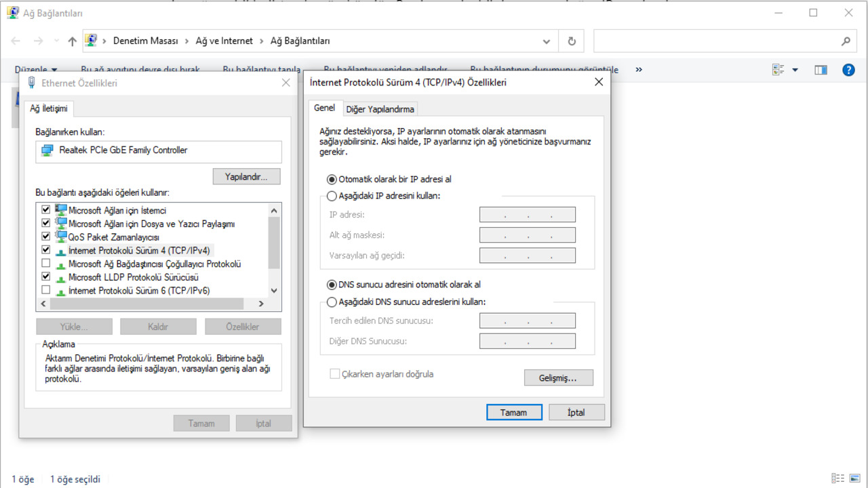Screen dimensions: 868x488
Task: Open the view options dropdown arrow
Action: [795, 70]
